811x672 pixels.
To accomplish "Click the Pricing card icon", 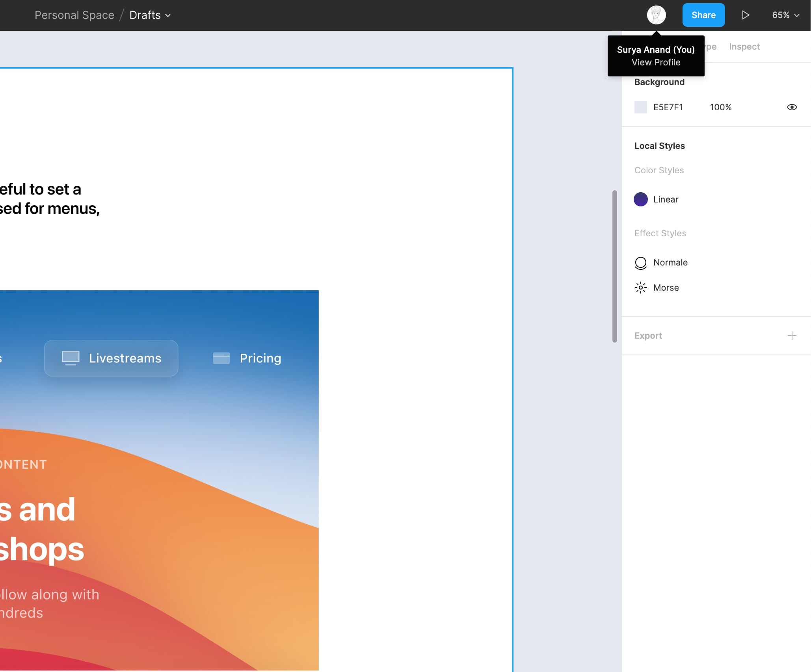I will pyautogui.click(x=221, y=358).
